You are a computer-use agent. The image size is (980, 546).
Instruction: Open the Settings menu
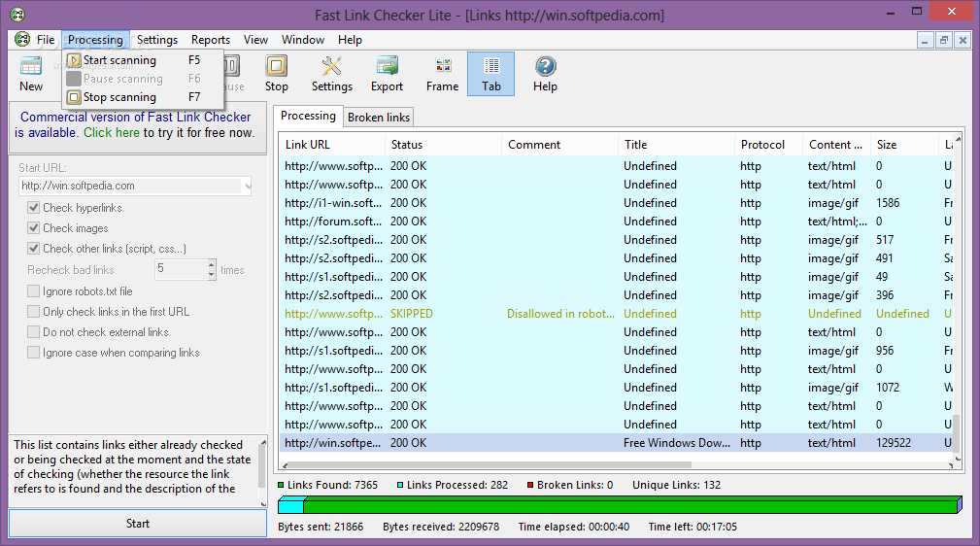(157, 40)
